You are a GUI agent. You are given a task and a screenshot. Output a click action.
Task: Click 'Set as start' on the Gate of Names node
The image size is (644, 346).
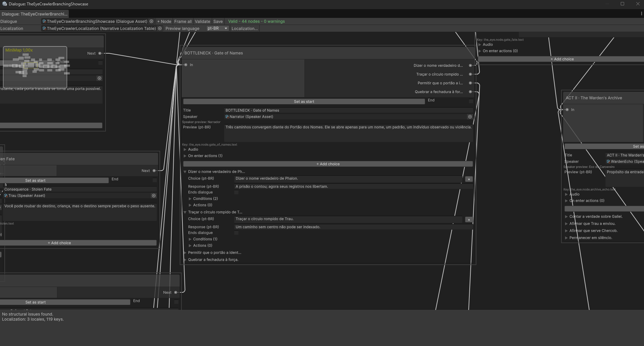click(304, 102)
